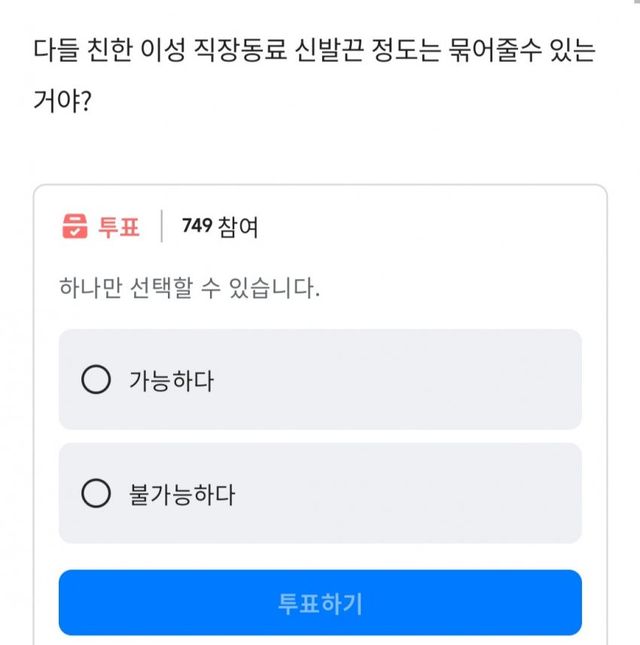640x645 pixels.
Task: Select the 가능하다 radio circle
Action: (x=95, y=380)
